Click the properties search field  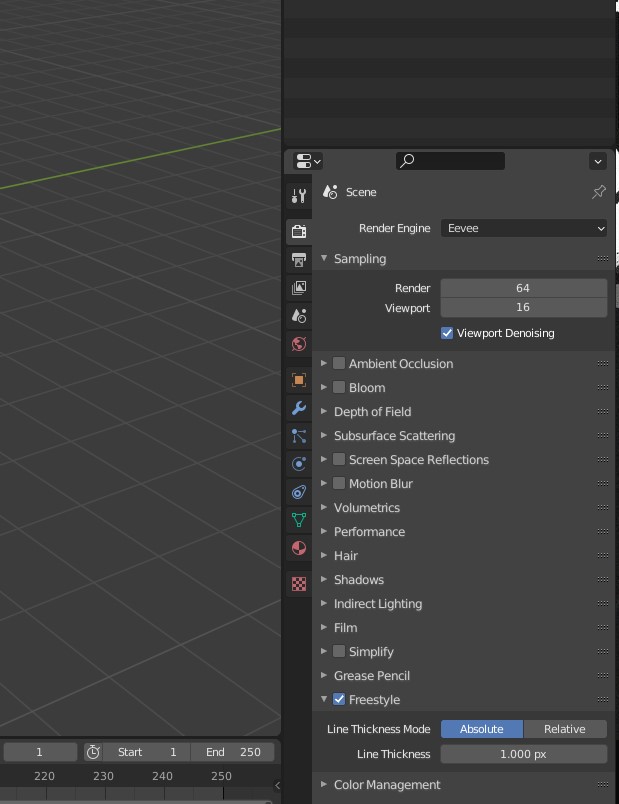click(450, 161)
